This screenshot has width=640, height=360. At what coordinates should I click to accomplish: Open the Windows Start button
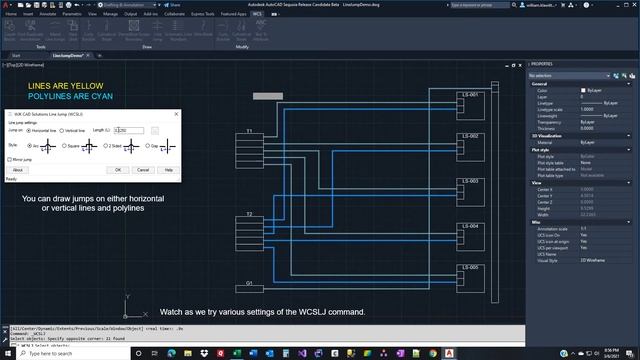point(7,353)
